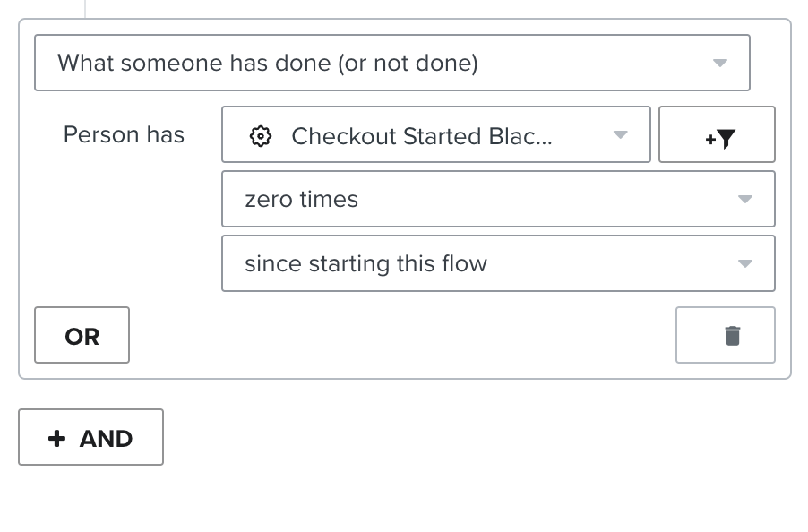Click the funnel icon to add a filter
The width and height of the screenshot is (808, 532).
click(x=725, y=139)
